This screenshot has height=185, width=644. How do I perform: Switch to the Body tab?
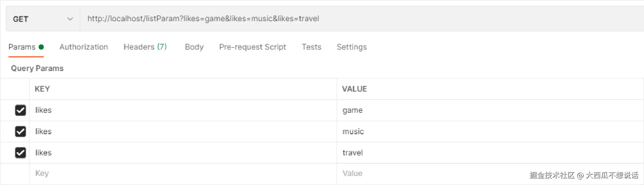click(x=194, y=47)
